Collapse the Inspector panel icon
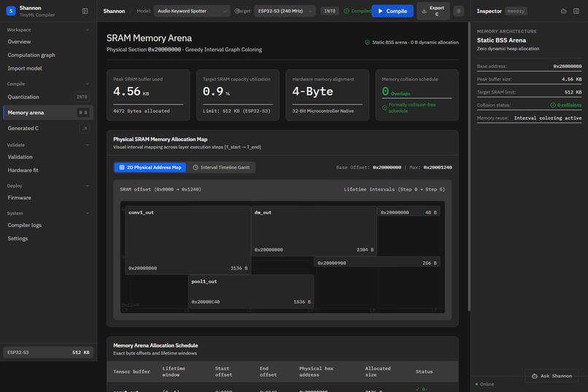The height and width of the screenshot is (392, 588). [576, 11]
